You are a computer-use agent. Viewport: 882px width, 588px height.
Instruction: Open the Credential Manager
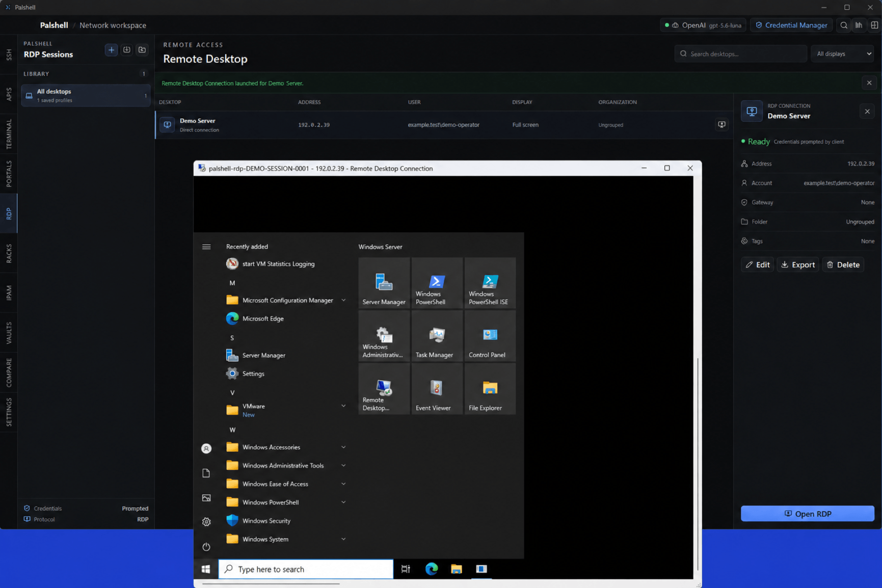[791, 25]
